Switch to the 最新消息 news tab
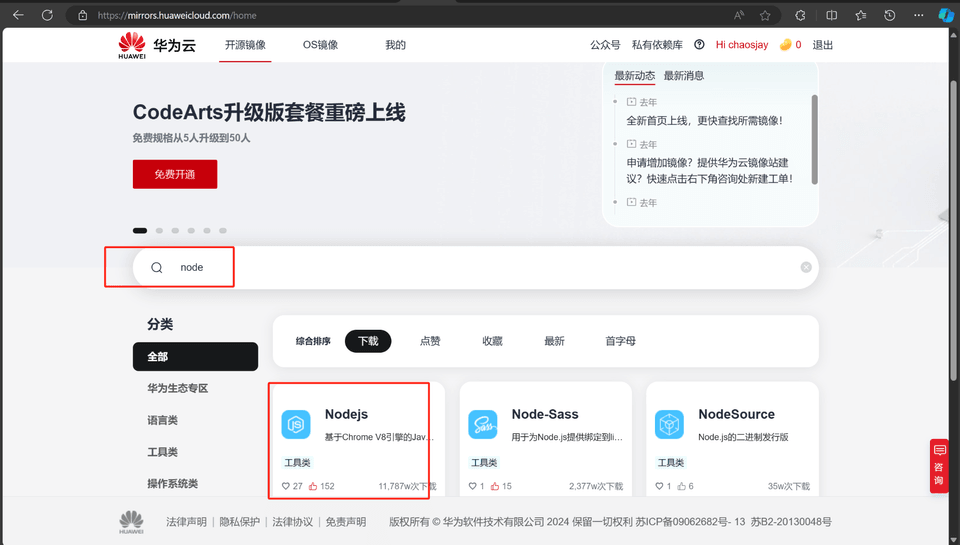The height and width of the screenshot is (545, 960). pyautogui.click(x=684, y=76)
